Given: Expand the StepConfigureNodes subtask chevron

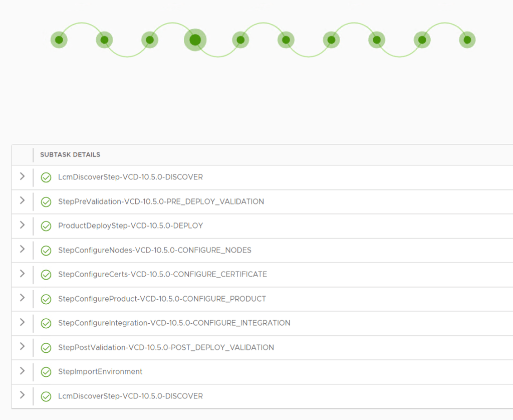Looking at the screenshot, I should (22, 249).
